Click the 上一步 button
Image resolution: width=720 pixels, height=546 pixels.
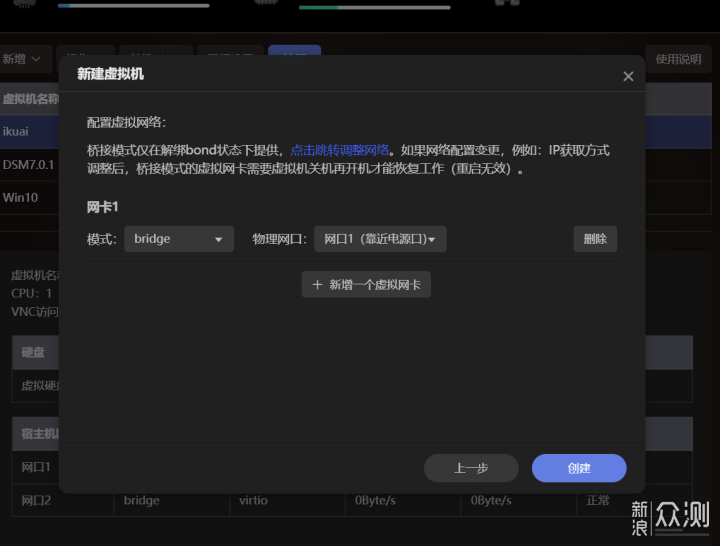point(471,468)
